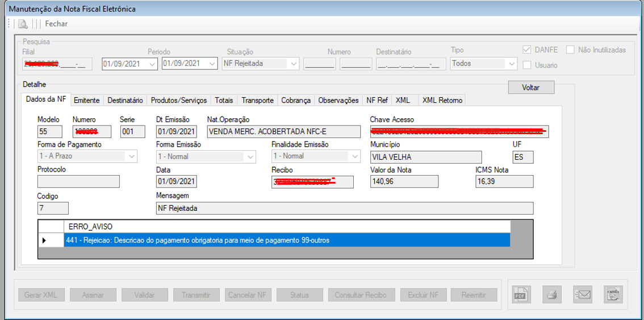Click the send email envelope icon

(583, 294)
